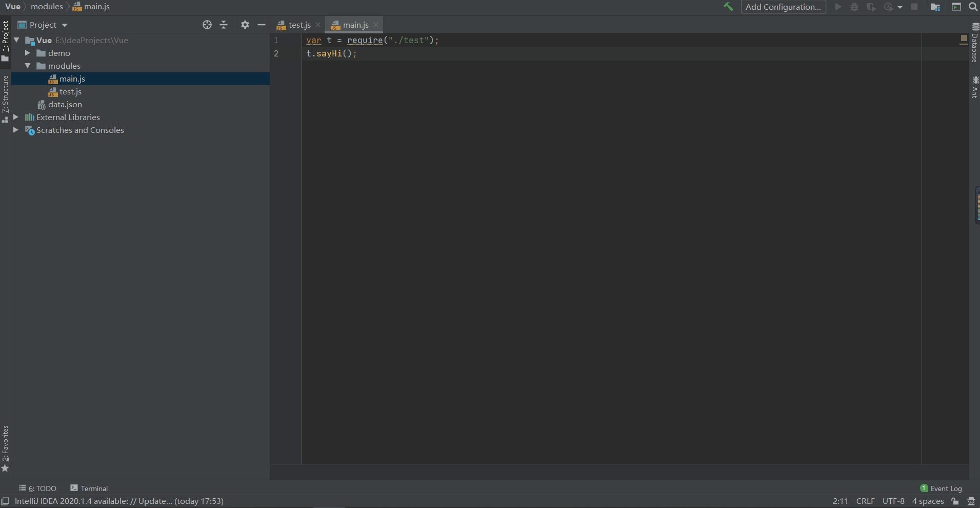Click the t.sayHi() code on line 2
This screenshot has width=980, height=508.
[x=331, y=53]
